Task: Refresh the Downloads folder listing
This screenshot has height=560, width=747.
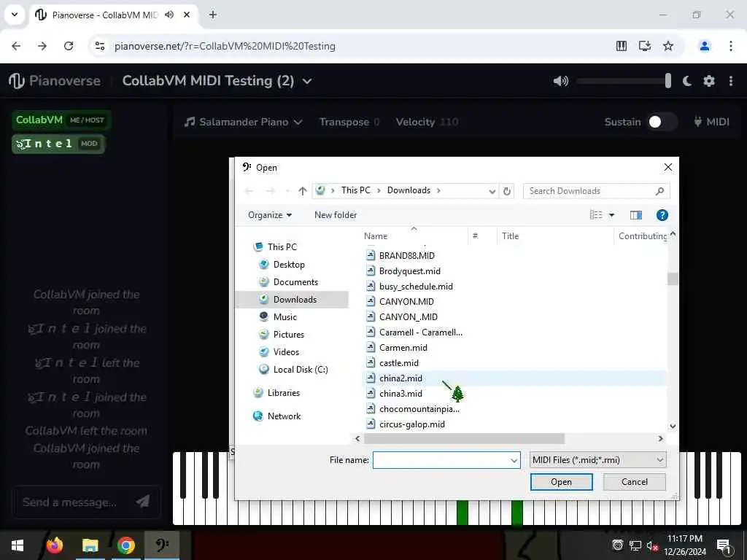Action: [507, 191]
